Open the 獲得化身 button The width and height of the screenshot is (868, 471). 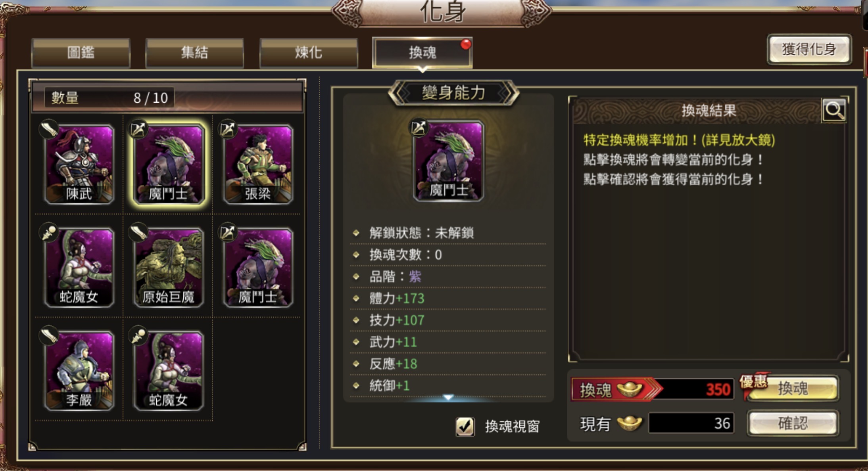click(x=809, y=49)
